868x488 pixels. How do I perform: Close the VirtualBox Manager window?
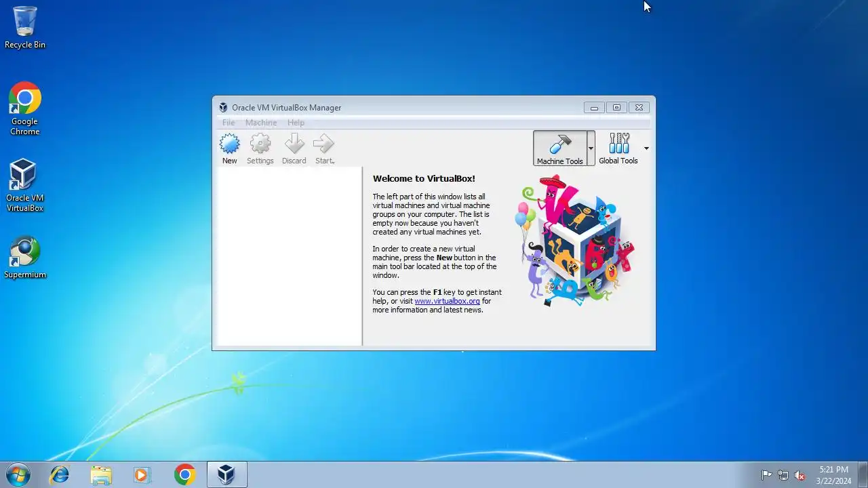click(x=639, y=107)
